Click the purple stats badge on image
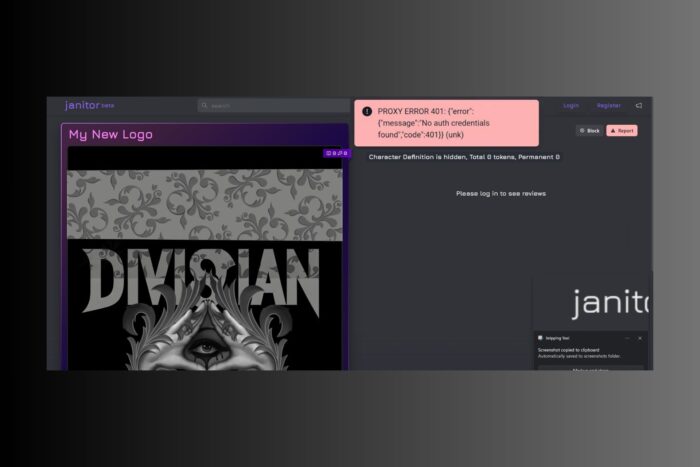The height and width of the screenshot is (467, 700). [336, 153]
